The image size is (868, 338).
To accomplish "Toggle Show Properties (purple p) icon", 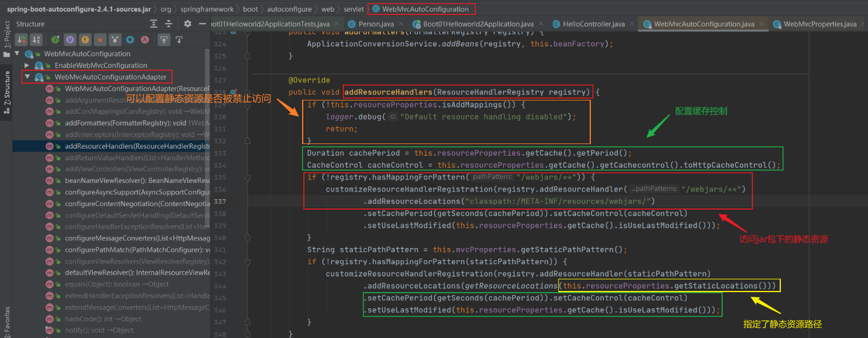I will (x=70, y=39).
